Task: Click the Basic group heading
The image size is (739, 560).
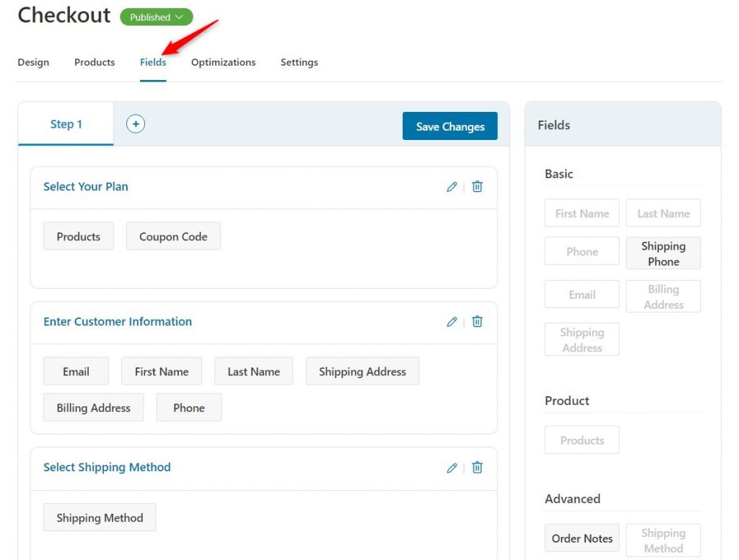Action: 559,174
